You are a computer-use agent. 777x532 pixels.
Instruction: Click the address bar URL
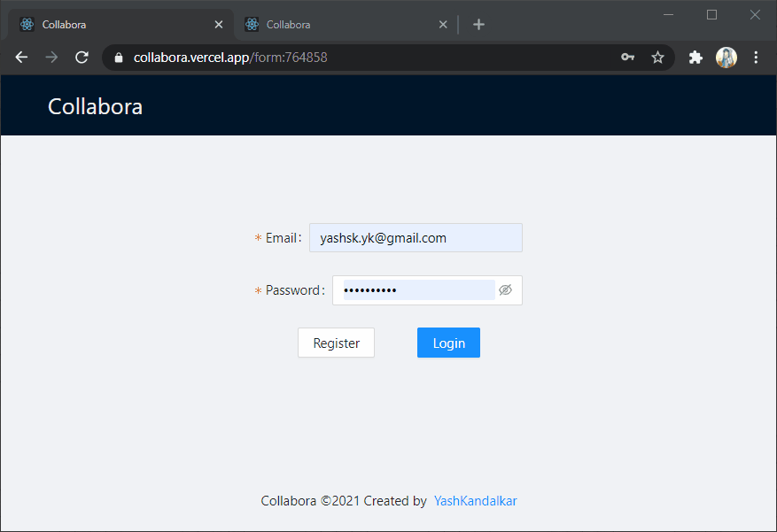pos(230,58)
